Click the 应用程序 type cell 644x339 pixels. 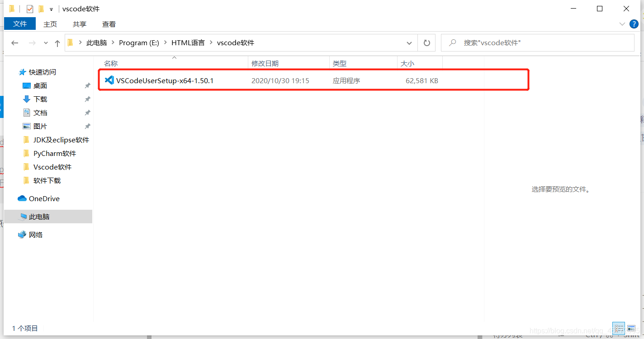346,81
